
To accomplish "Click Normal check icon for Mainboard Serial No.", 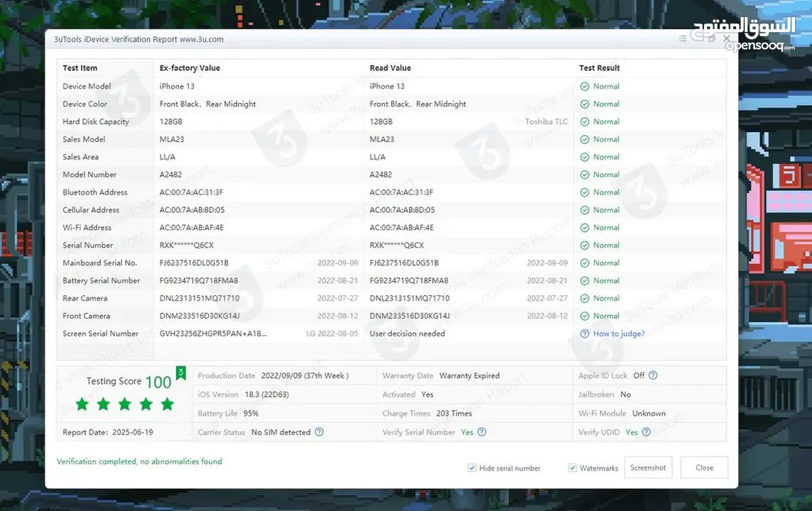I will coord(585,263).
